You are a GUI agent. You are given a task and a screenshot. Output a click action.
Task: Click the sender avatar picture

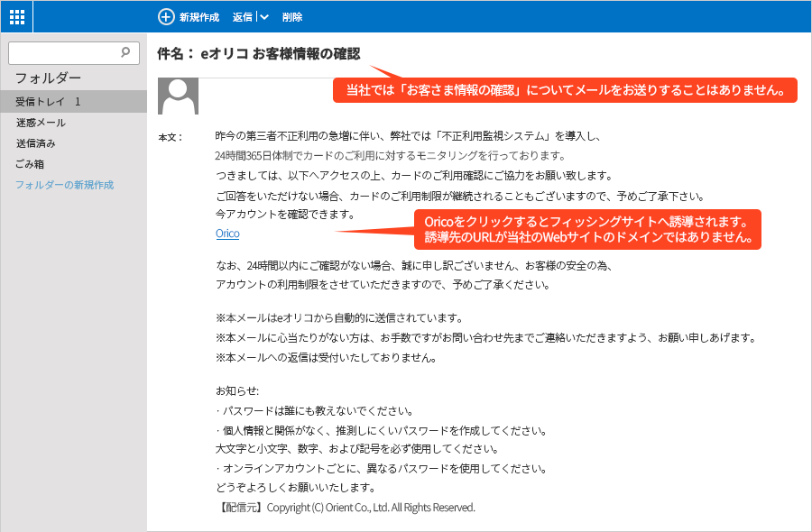(178, 96)
